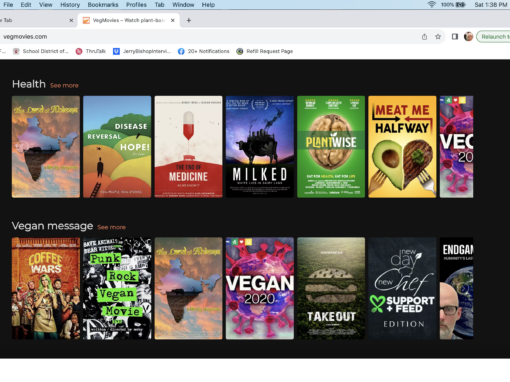
Task: Click the VegMovies tab favicon
Action: (86, 20)
